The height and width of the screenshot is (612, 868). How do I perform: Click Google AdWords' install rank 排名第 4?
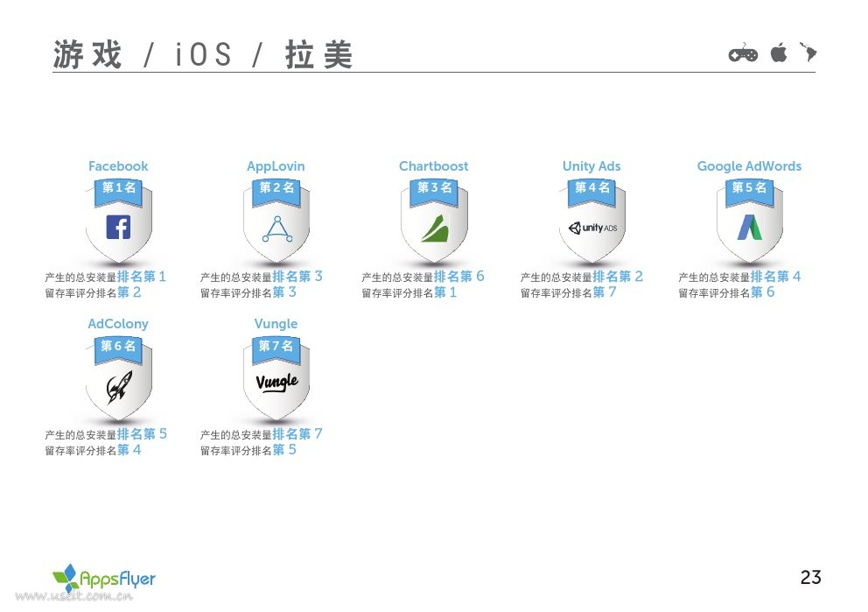tap(775, 276)
